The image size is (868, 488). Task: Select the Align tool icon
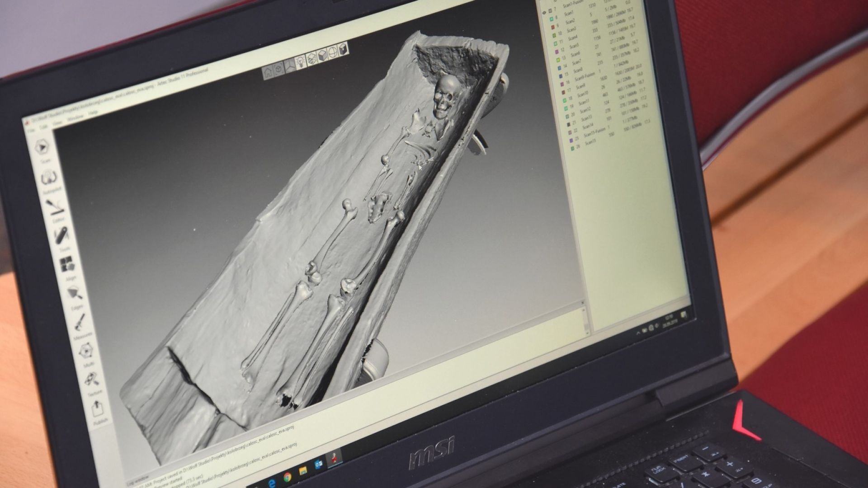tap(67, 265)
